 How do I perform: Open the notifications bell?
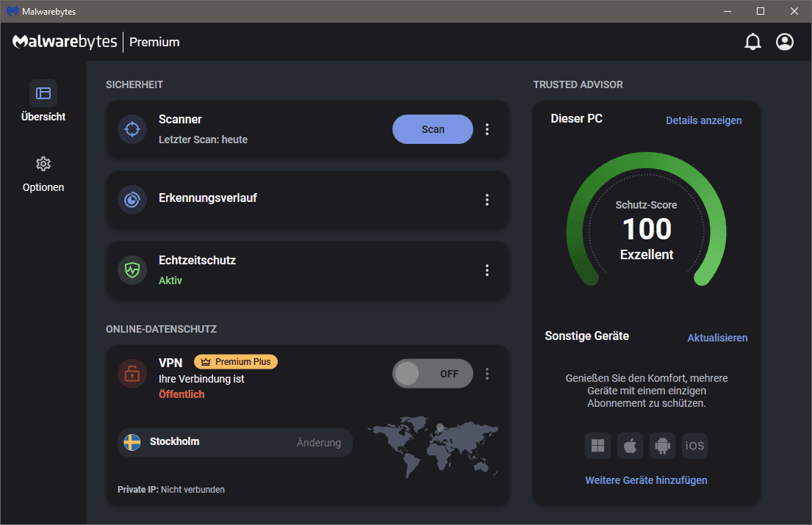752,42
